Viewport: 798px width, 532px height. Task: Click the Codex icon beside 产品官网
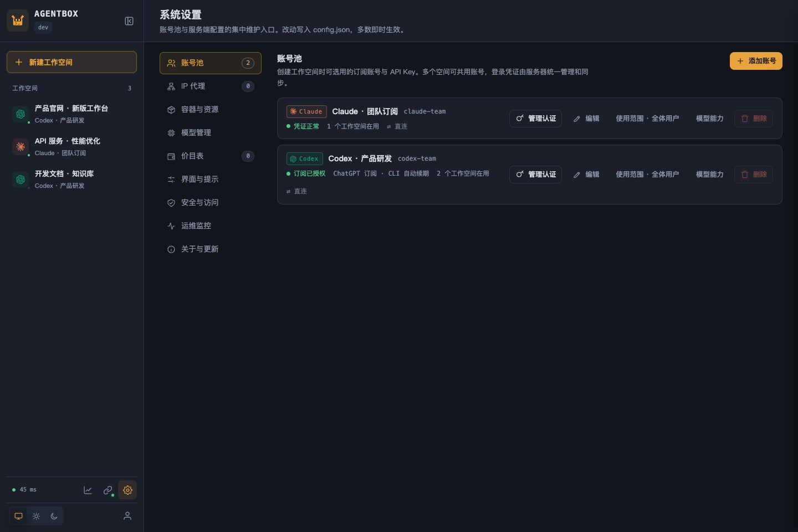point(21,114)
